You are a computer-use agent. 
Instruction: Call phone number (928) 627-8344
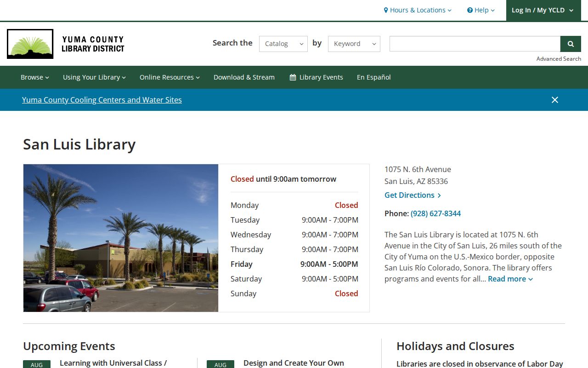435,213
